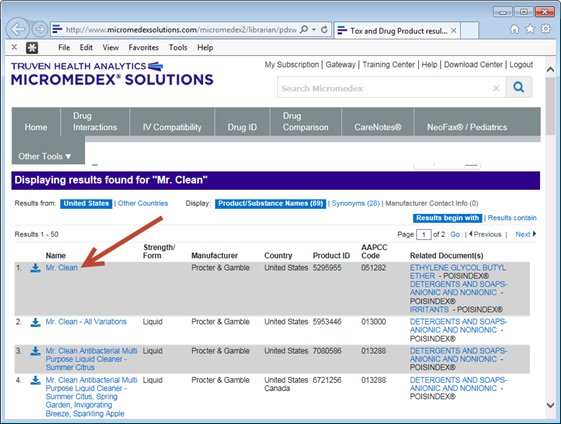Viewport: 561px width, 424px height.
Task: Open Mr. Clean Antibacterial Summer Citrus link
Action: (91, 359)
